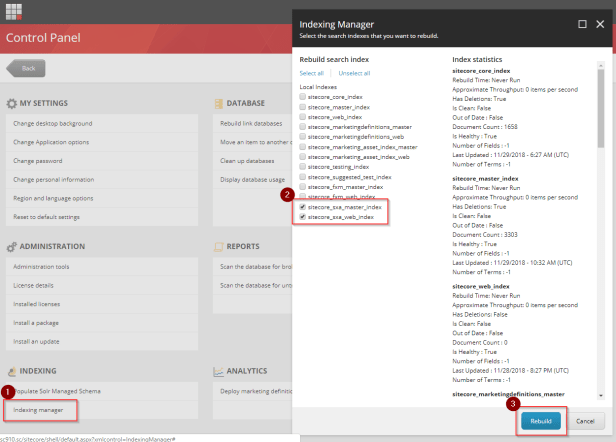Click the Unselect all link
Viewport: 616px width, 442px height.
pos(354,73)
